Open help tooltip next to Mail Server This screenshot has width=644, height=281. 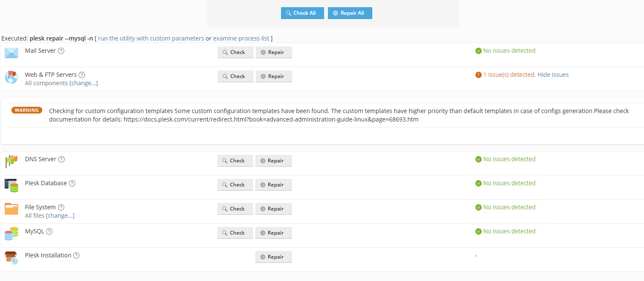tap(61, 51)
